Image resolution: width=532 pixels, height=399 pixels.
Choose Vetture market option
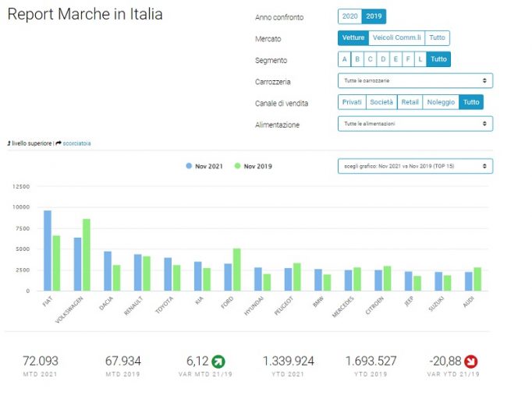[x=353, y=37]
